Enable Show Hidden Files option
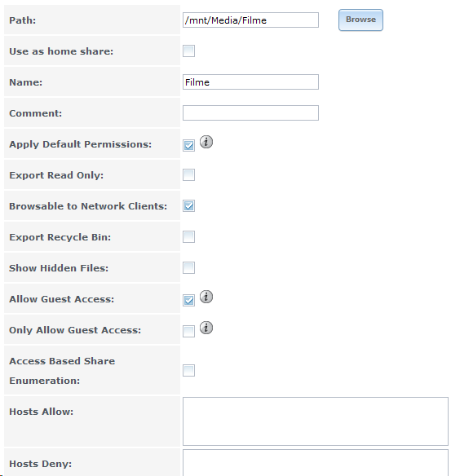This screenshot has height=476, width=451. 188,267
